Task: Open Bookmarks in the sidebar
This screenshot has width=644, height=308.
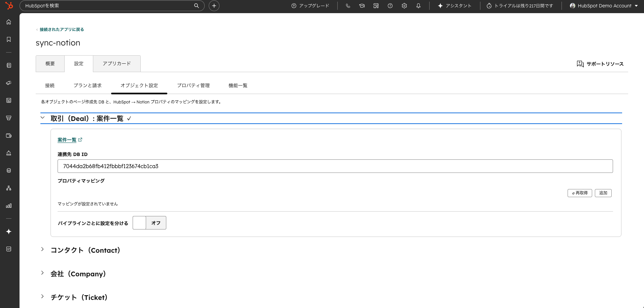Action: tap(9, 39)
